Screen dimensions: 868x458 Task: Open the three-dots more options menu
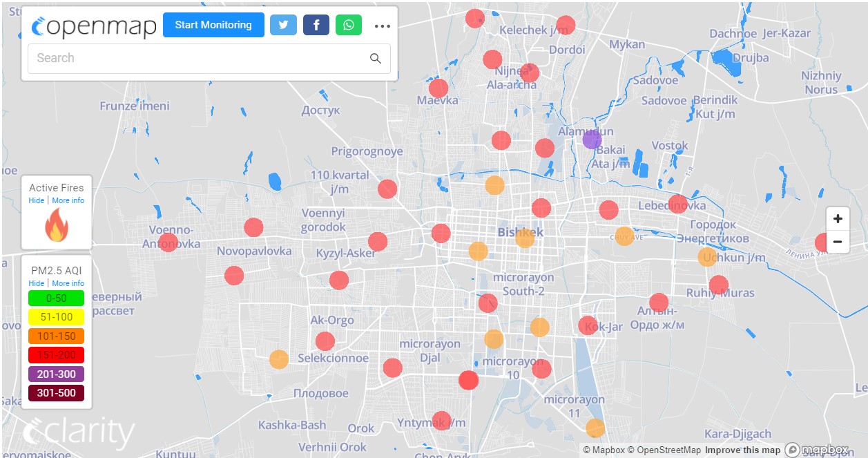(382, 26)
